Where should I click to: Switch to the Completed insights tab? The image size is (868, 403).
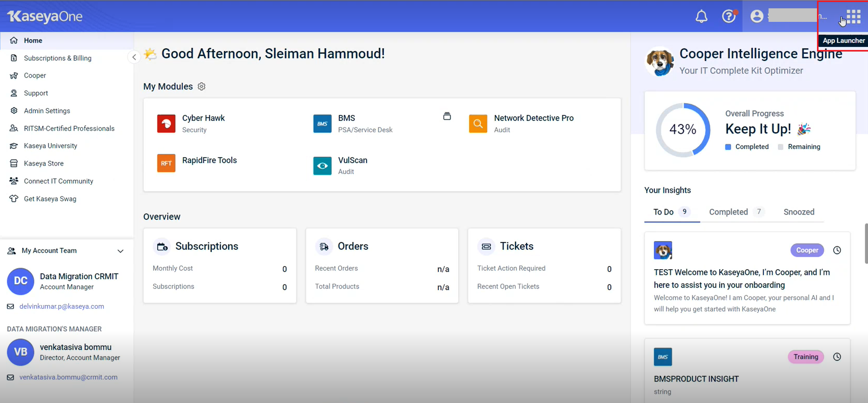pyautogui.click(x=728, y=212)
